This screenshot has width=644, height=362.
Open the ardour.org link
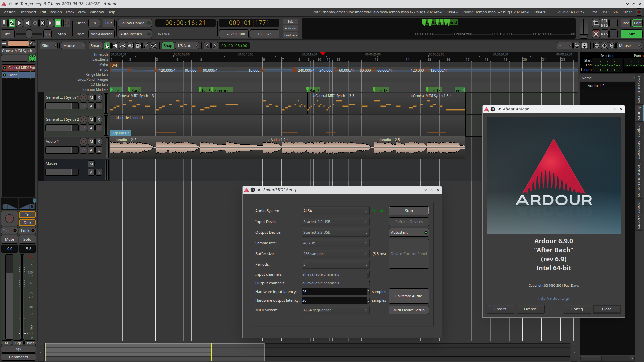tap(553, 298)
